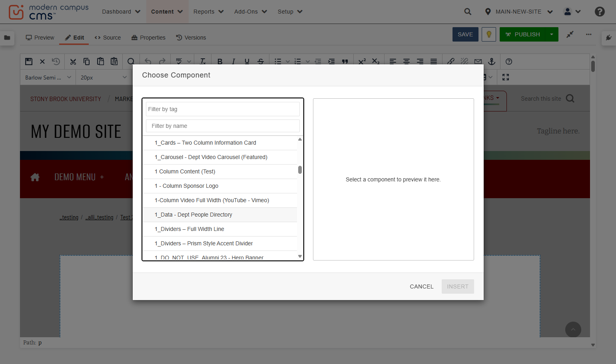Click the Filter by tag field
This screenshot has height=364, width=616.
223,109
